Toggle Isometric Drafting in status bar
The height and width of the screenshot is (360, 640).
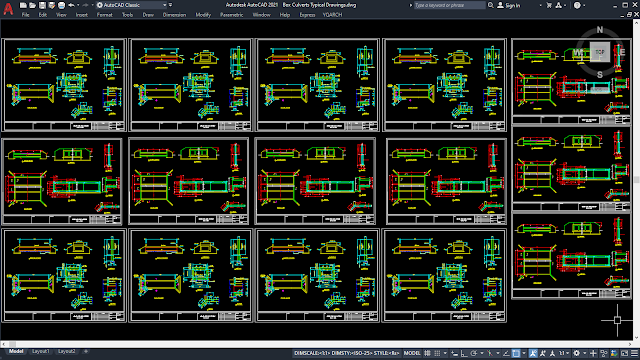tap(490, 353)
